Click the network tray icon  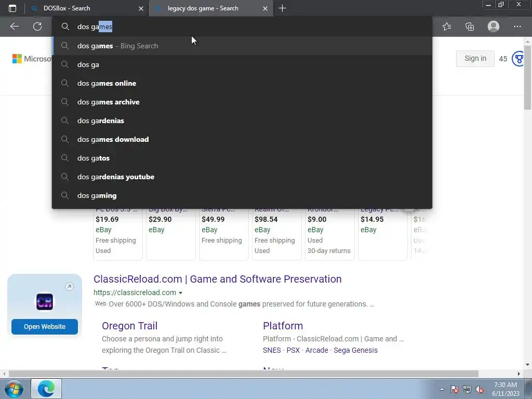(x=467, y=390)
